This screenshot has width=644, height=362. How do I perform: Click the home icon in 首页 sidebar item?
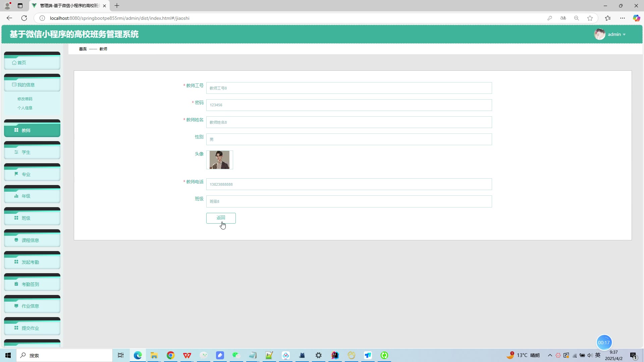14,63
